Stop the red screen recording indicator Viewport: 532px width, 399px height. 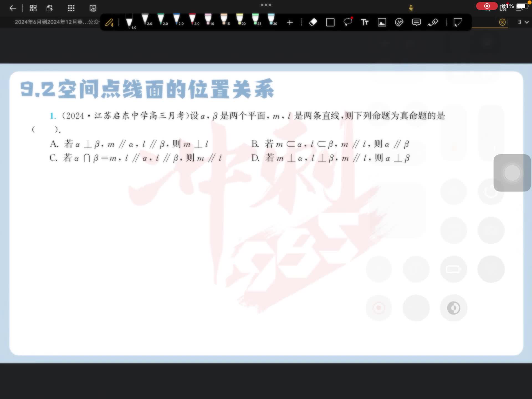click(x=487, y=6)
